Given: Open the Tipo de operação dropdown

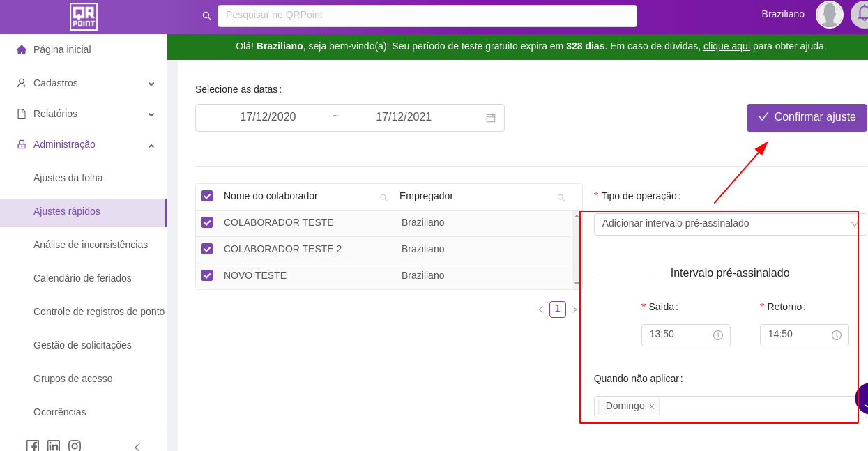Looking at the screenshot, I should pyautogui.click(x=729, y=224).
